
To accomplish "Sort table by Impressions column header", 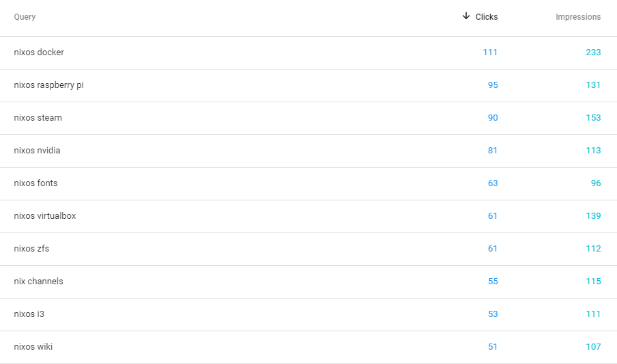I will tap(578, 17).
